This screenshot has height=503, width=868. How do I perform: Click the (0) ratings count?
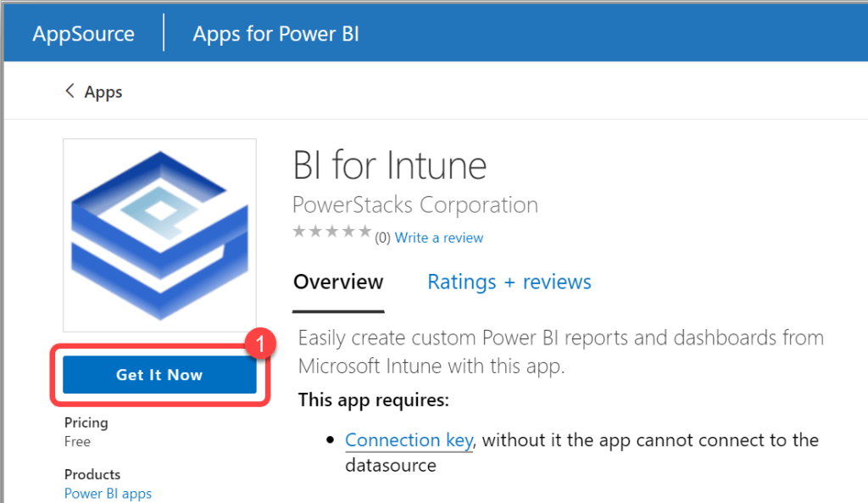tap(382, 238)
